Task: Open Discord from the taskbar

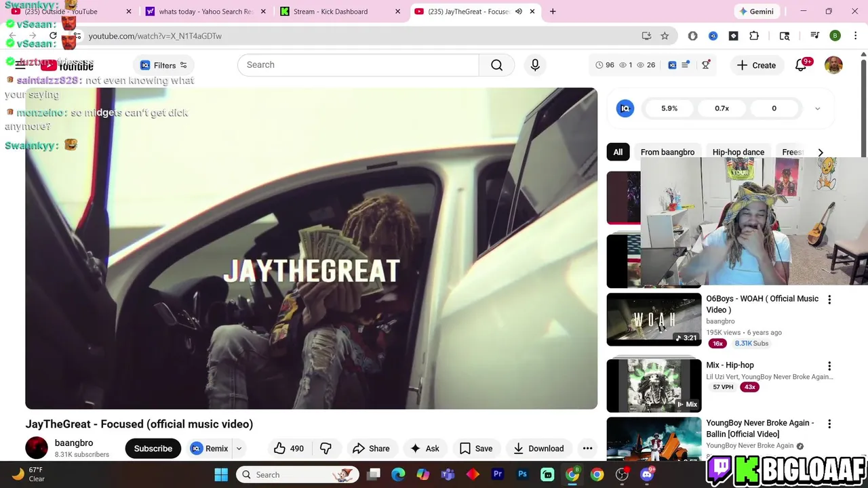Action: point(647,474)
